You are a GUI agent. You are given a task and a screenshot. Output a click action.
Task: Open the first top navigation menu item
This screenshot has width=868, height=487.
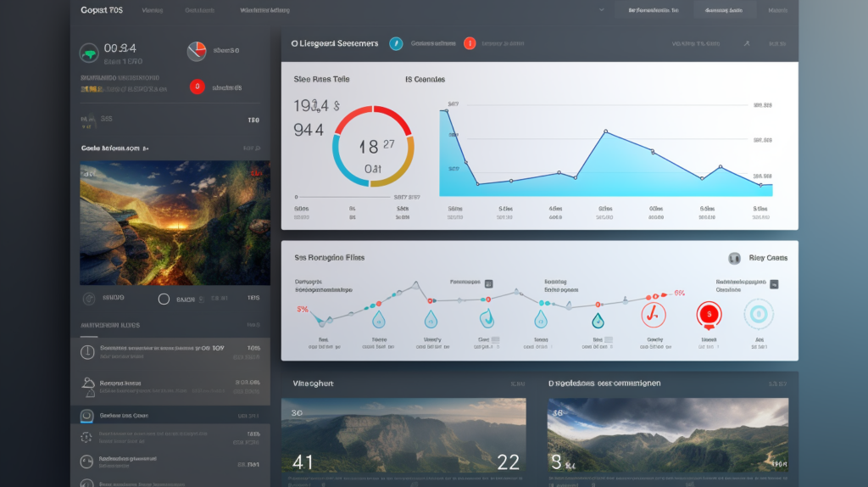tap(153, 10)
